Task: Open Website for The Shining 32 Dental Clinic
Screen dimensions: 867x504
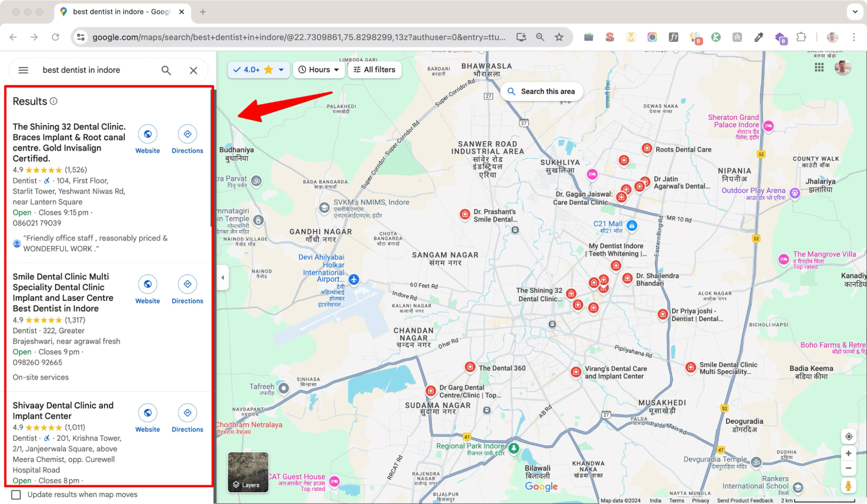Action: pos(147,140)
